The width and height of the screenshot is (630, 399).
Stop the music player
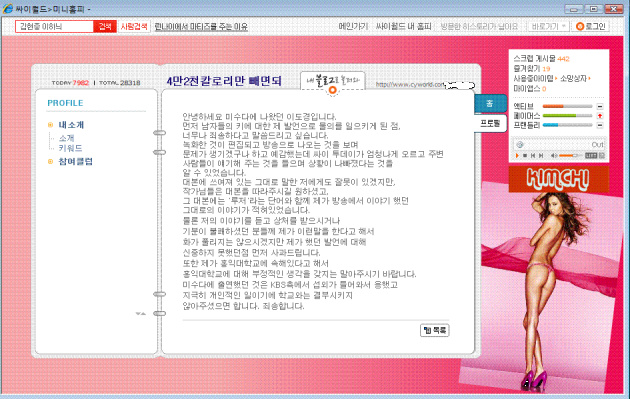point(525,155)
